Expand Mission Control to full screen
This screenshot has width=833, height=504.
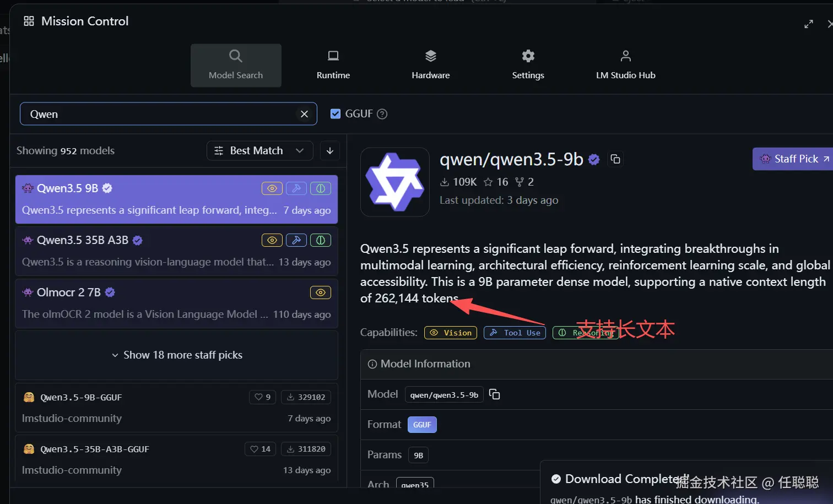click(x=809, y=24)
